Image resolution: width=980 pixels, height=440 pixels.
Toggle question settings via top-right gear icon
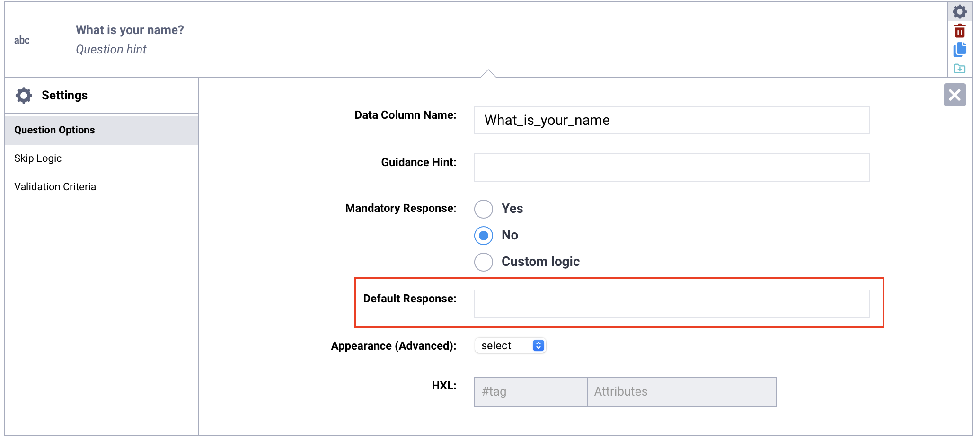(x=959, y=11)
